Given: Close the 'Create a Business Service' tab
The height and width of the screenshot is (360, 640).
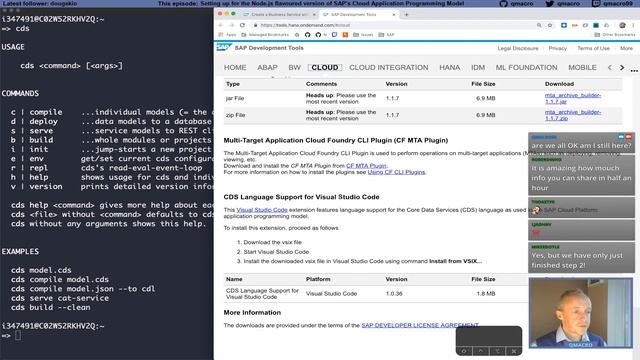Looking at the screenshot, I should point(314,14).
